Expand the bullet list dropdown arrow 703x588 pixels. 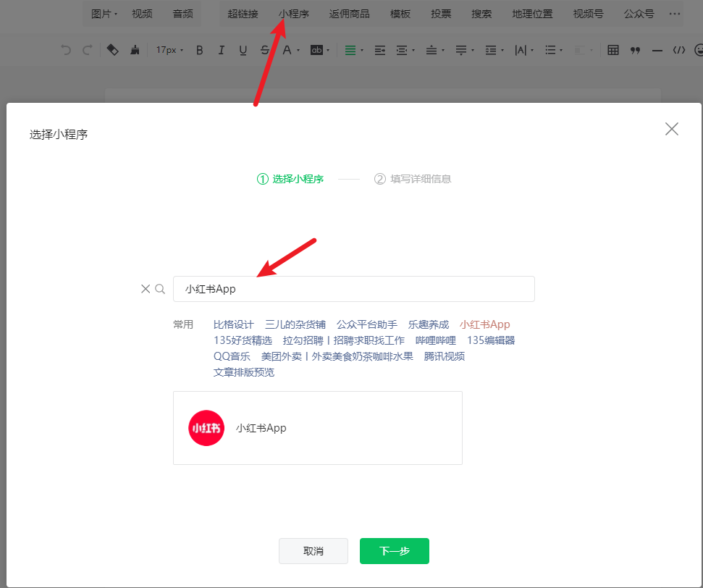(561, 50)
